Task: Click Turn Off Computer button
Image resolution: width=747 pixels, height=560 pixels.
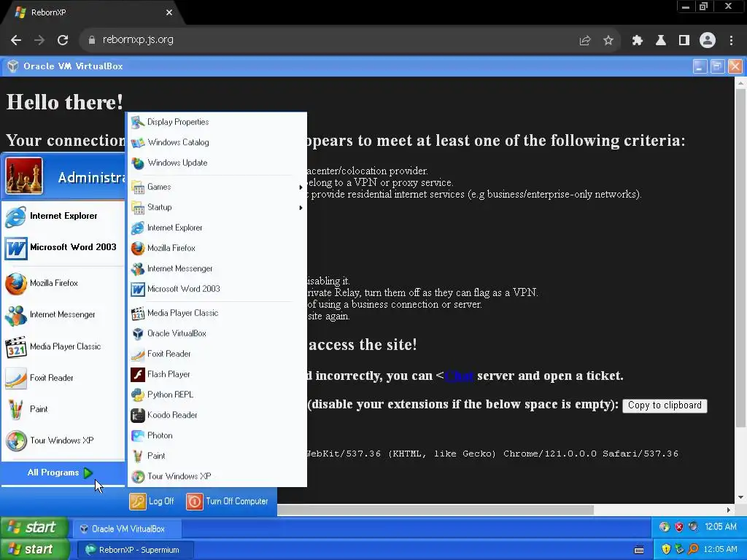Action: (228, 502)
